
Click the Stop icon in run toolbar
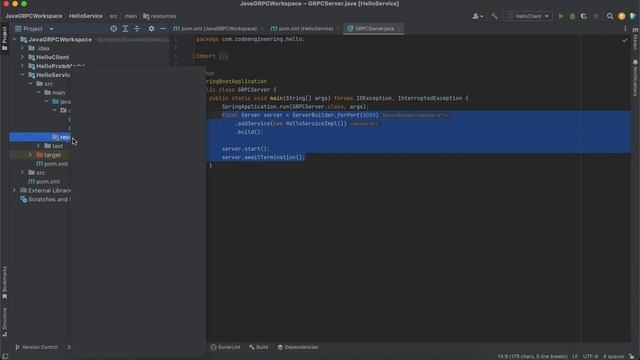(x=596, y=16)
